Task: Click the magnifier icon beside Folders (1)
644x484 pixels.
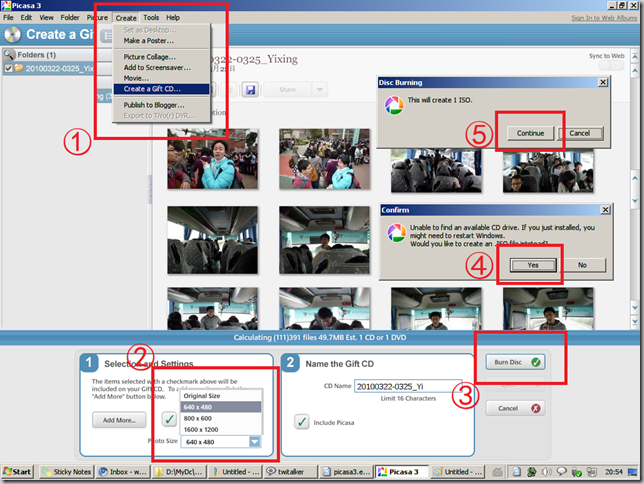Action: (9, 55)
